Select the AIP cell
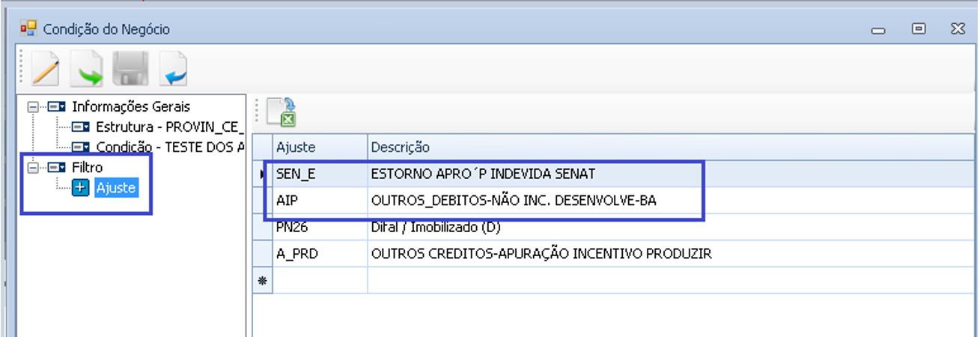 pyautogui.click(x=320, y=201)
